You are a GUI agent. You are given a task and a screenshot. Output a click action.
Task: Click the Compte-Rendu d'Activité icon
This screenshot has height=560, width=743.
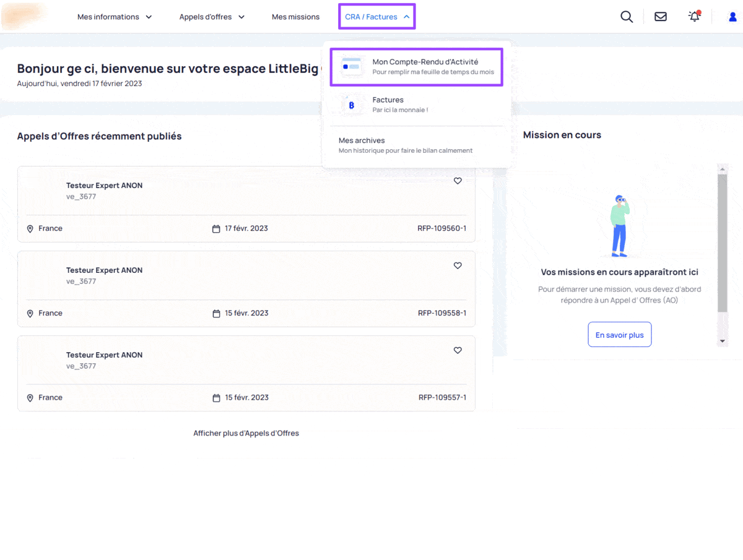[352, 66]
